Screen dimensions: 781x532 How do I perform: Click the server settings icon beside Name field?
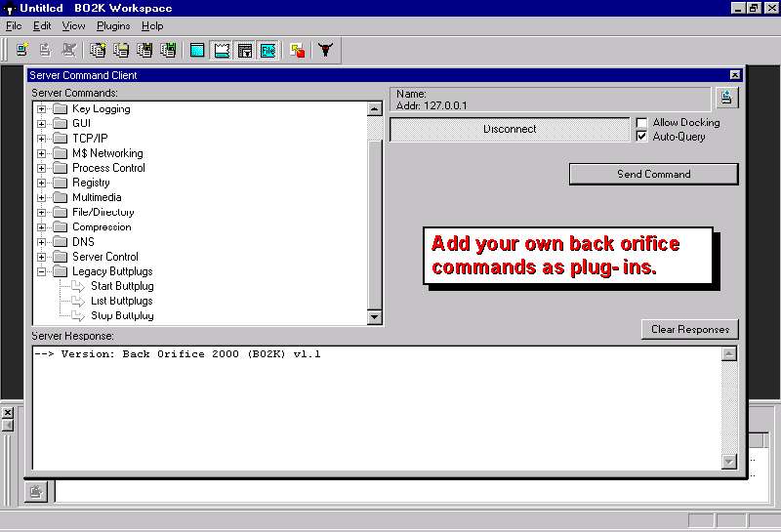[726, 98]
